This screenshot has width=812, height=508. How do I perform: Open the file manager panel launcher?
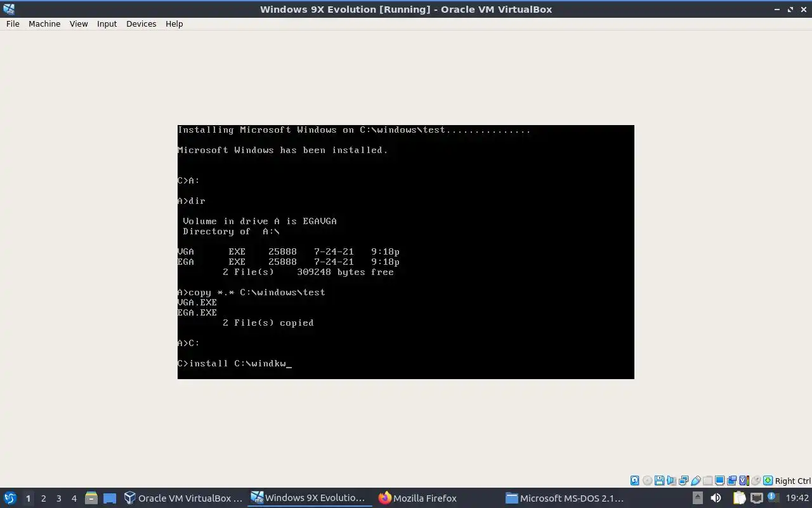point(91,498)
